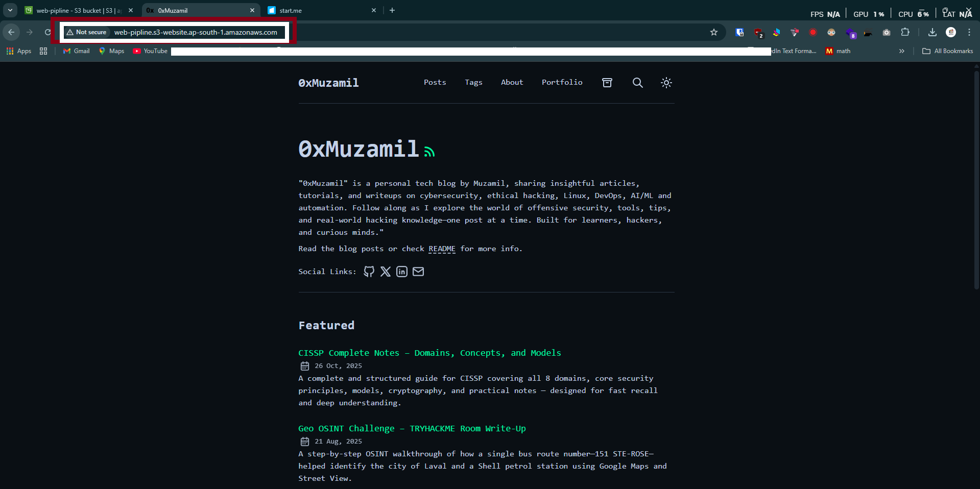Toggle light/dark theme sun button
This screenshot has height=489, width=980.
click(666, 83)
